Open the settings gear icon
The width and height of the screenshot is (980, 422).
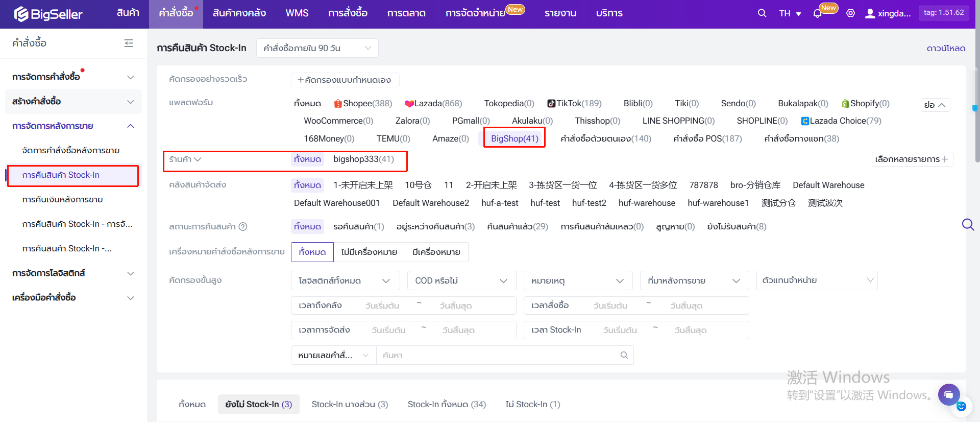pos(850,13)
